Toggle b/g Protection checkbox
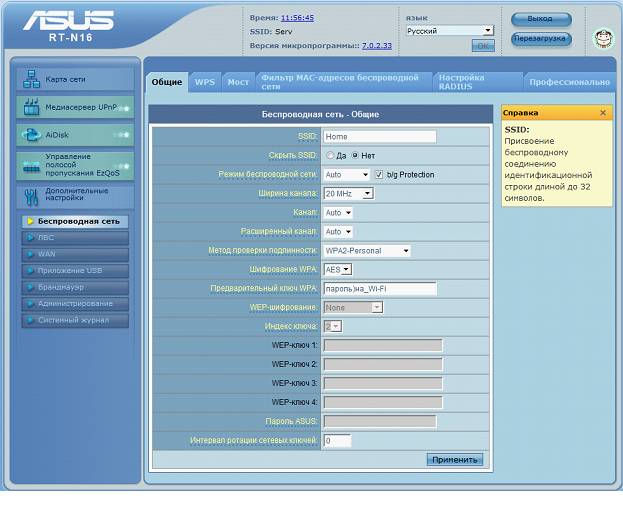Image resolution: width=623 pixels, height=507 pixels. pos(379,174)
